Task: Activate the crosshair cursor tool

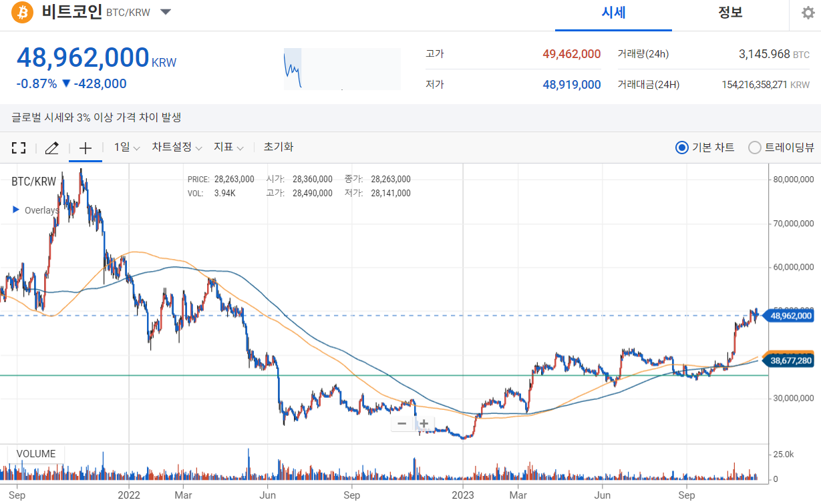Action: [x=86, y=148]
